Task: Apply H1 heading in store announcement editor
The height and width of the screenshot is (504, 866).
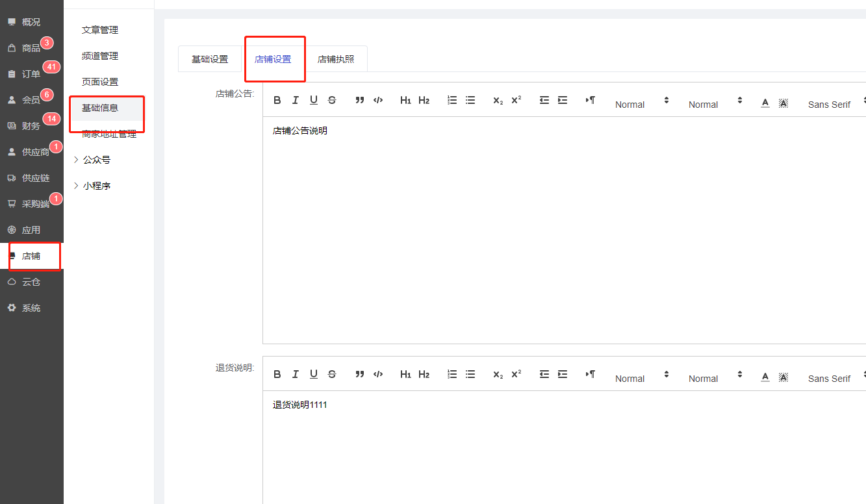Action: coord(405,100)
